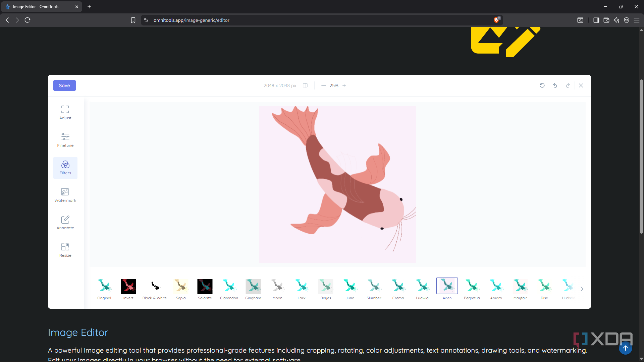Open the Watermark tool
Viewport: 644px width, 362px height.
pos(65,195)
